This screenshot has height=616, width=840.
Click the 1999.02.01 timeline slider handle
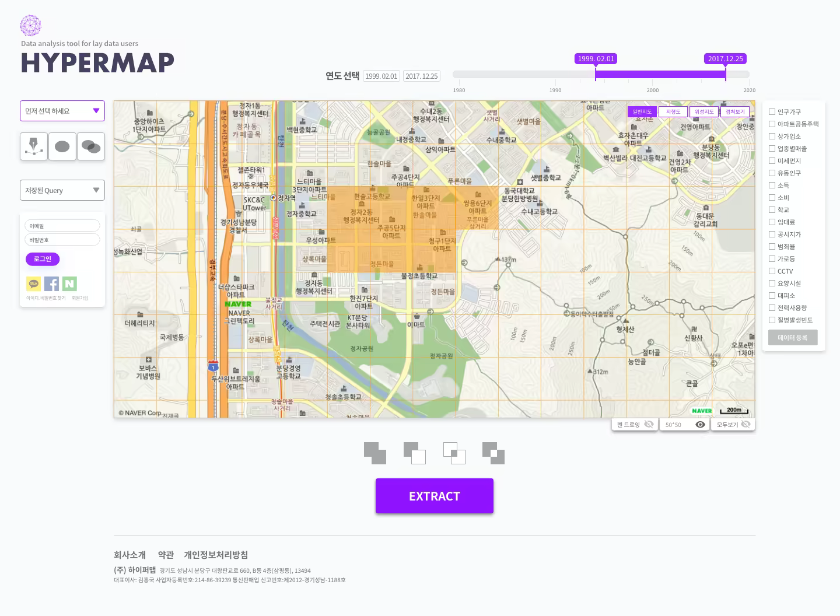(x=596, y=75)
